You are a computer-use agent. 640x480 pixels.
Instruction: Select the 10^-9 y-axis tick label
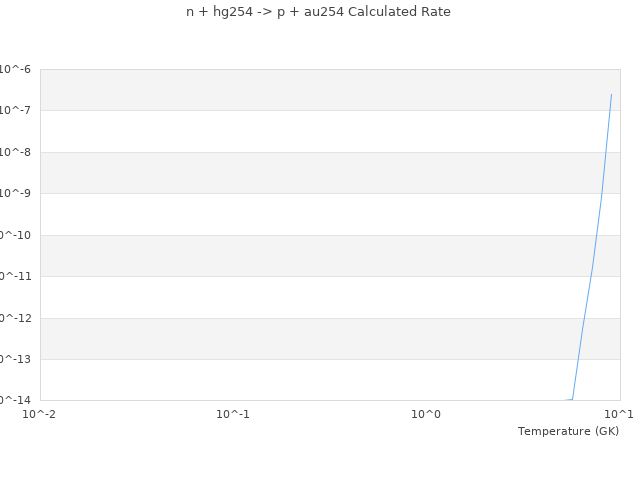point(15,193)
